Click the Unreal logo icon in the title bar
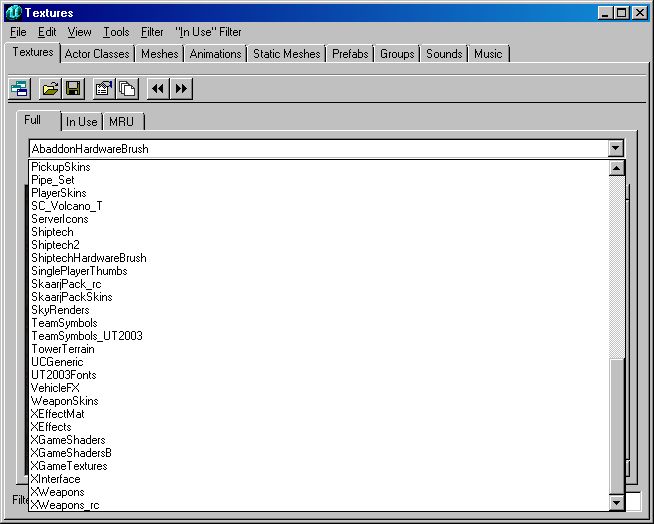The height and width of the screenshot is (524, 654). (13, 13)
